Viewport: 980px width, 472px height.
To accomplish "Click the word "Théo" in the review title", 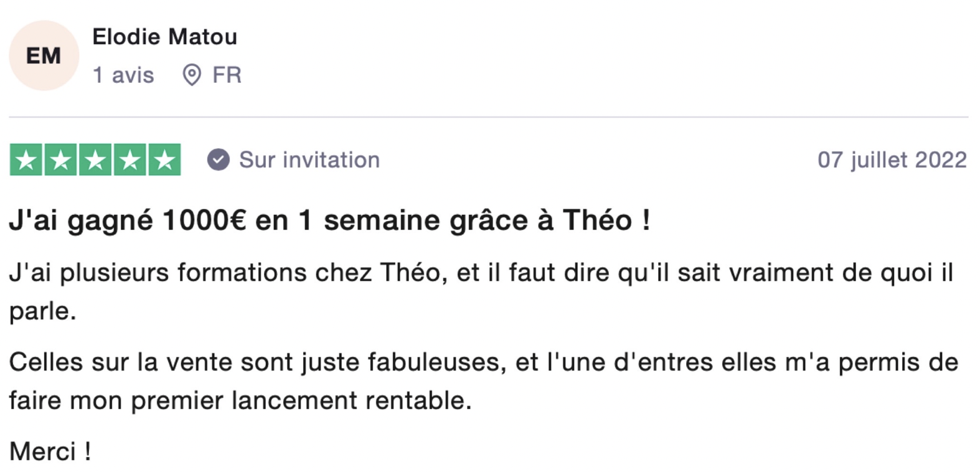I will point(597,220).
